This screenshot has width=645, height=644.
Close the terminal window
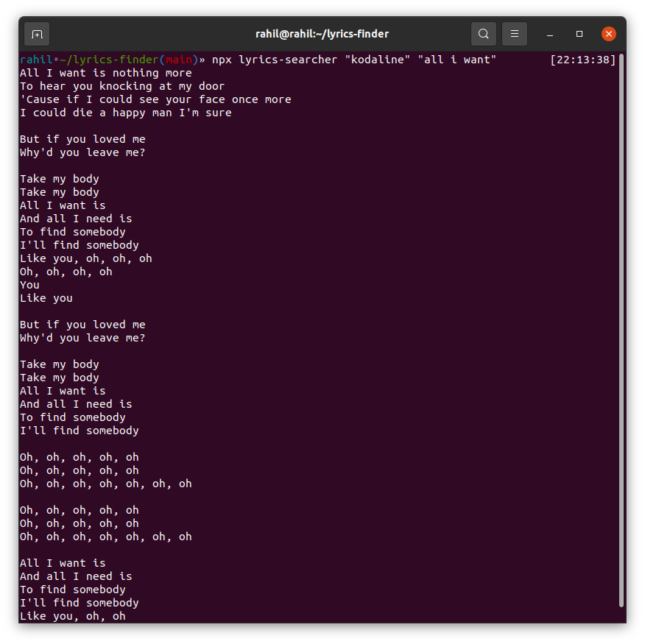point(608,34)
